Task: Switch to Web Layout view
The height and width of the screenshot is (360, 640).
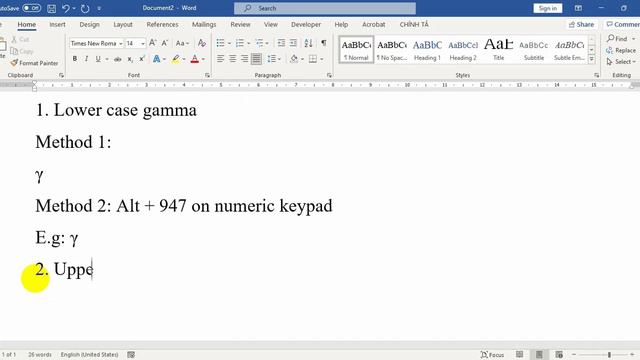Action: point(559,355)
